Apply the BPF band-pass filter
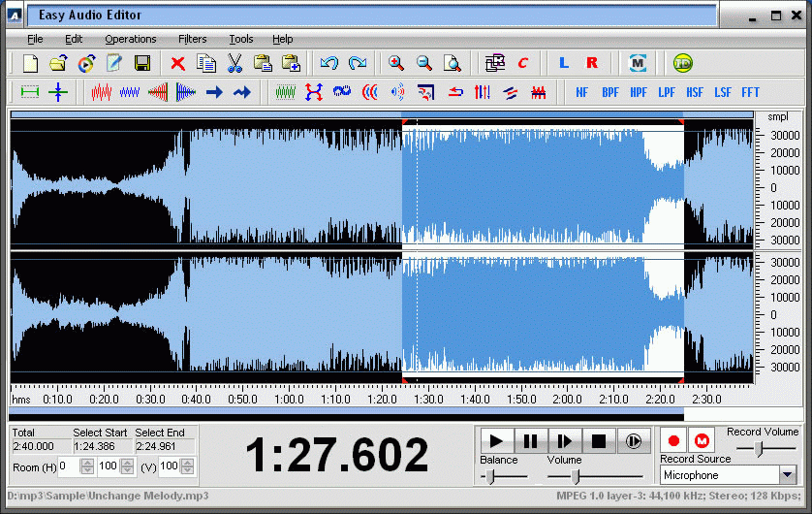 [x=610, y=93]
